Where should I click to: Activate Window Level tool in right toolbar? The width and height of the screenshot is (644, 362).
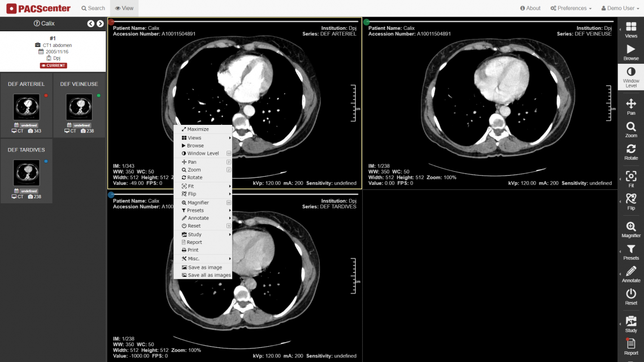pyautogui.click(x=631, y=77)
